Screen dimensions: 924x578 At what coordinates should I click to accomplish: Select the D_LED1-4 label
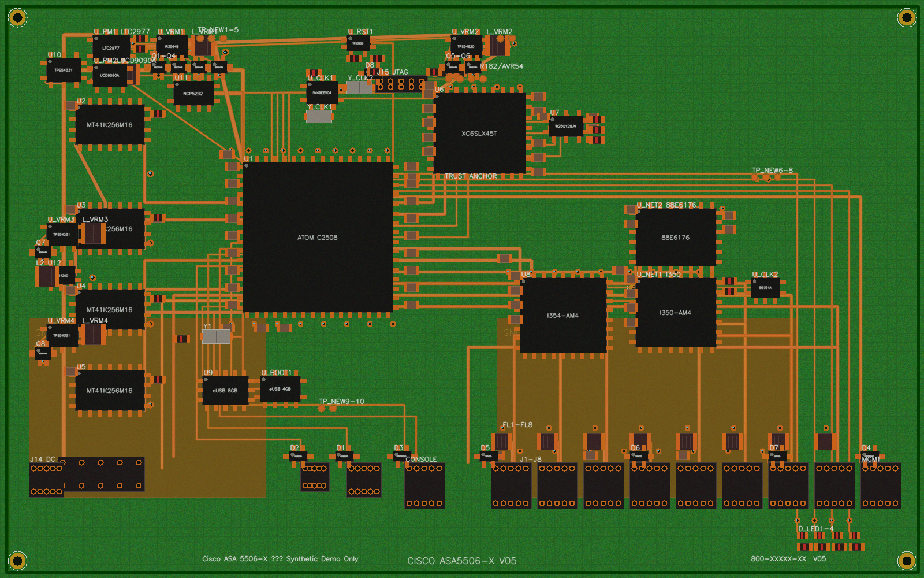point(816,529)
